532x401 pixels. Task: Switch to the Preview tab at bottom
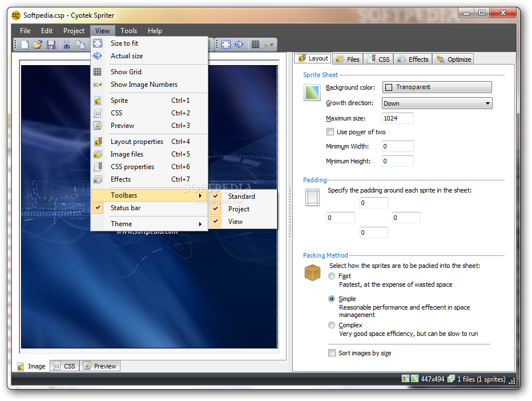[100, 366]
